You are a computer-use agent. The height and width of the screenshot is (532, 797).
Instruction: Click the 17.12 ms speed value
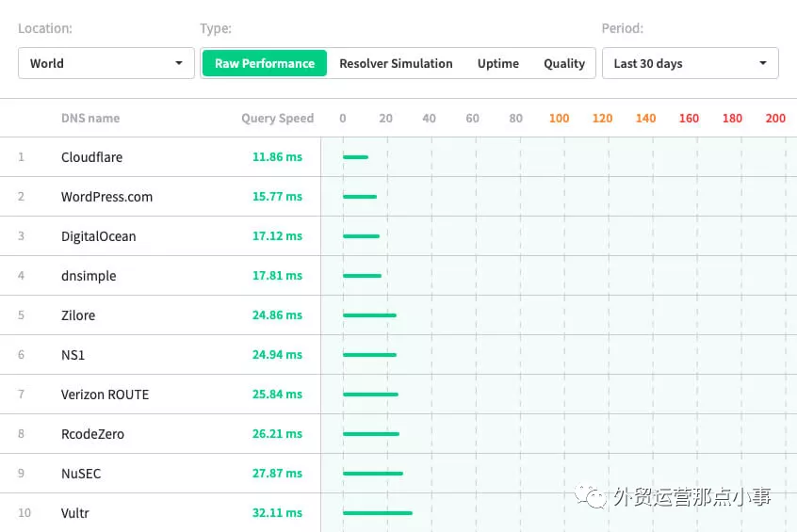[277, 236]
